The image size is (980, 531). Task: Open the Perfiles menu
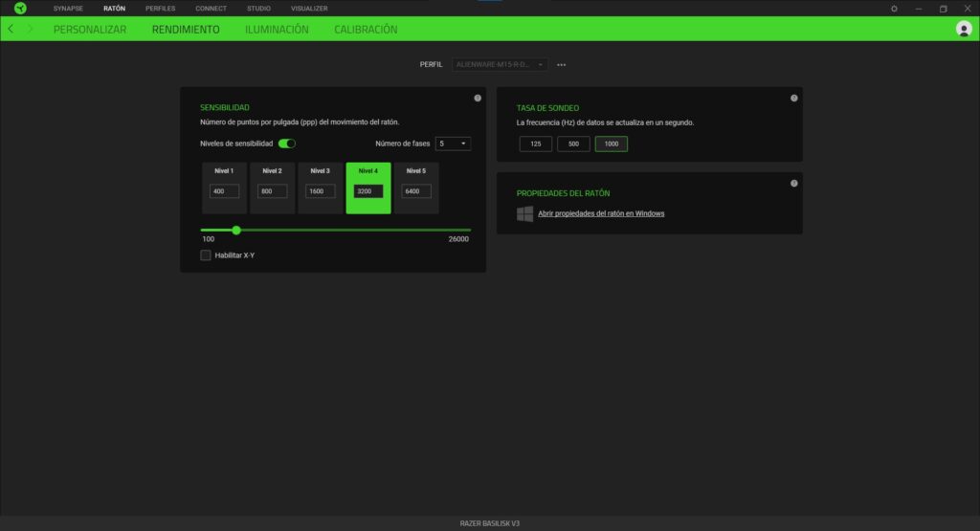click(160, 8)
